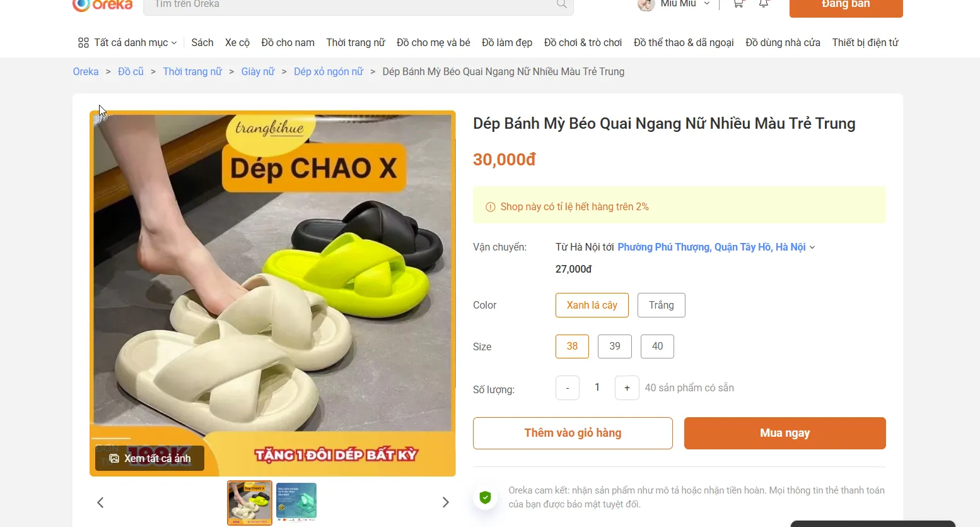Expand the Miu Miu account menu
This screenshot has width=980, height=527.
(x=706, y=4)
